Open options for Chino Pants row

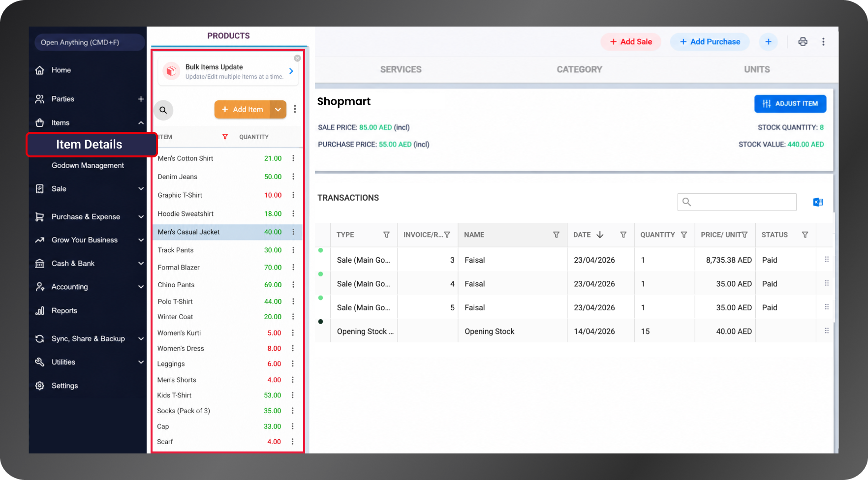(293, 285)
